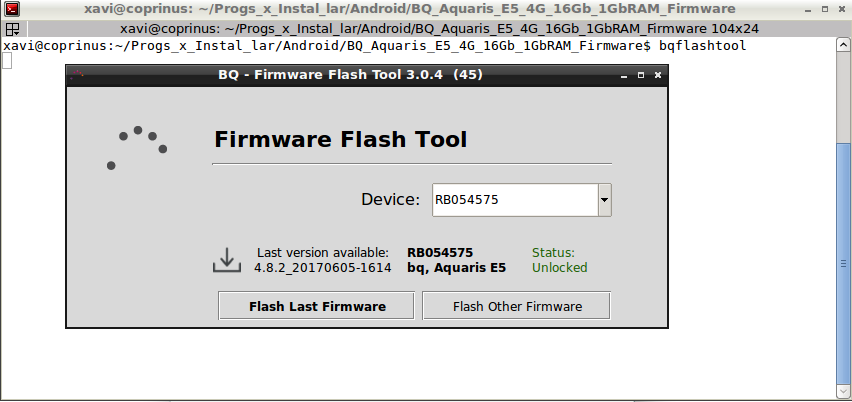Click the terminal split-layout grid icon
The width and height of the screenshot is (852, 402).
pyautogui.click(x=12, y=29)
